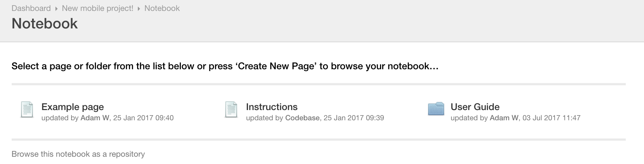Click Adam W author under Example page
The height and width of the screenshot is (164, 644).
tap(95, 118)
